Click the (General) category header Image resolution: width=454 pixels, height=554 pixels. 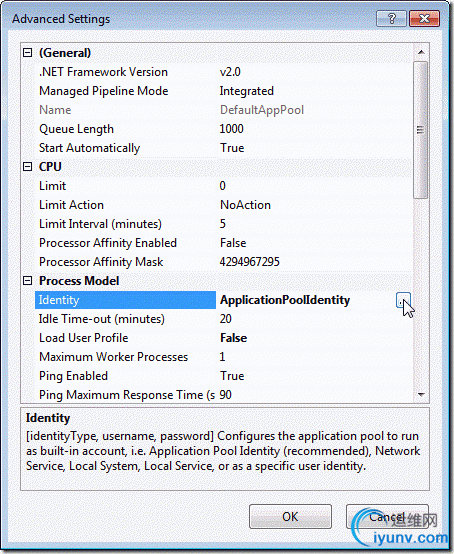pyautogui.click(x=65, y=53)
